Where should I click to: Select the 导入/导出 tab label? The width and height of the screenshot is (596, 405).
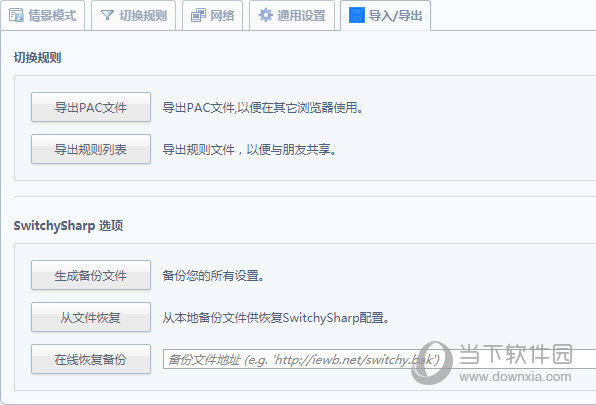395,16
